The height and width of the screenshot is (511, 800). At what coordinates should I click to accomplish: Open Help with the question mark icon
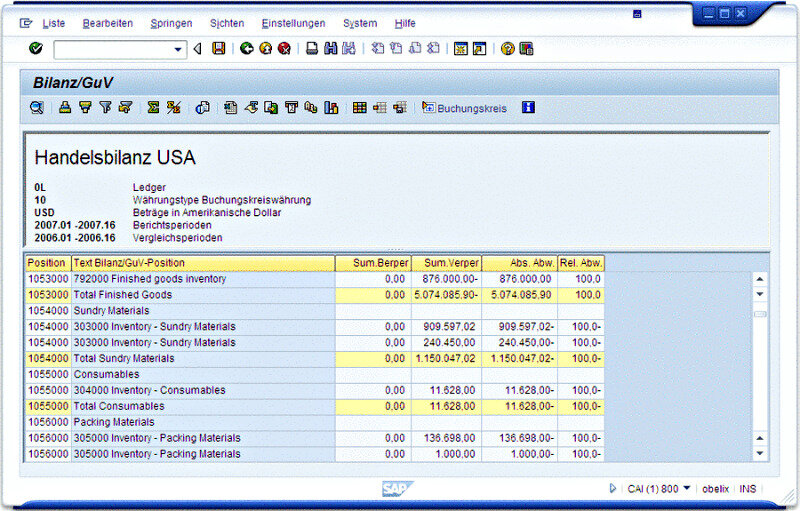pyautogui.click(x=508, y=48)
